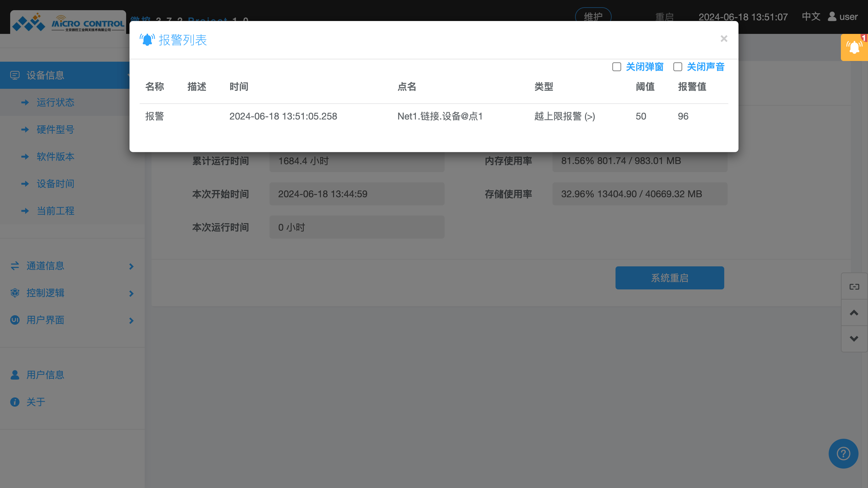Click the scroll-up chevron on right edge

(854, 312)
